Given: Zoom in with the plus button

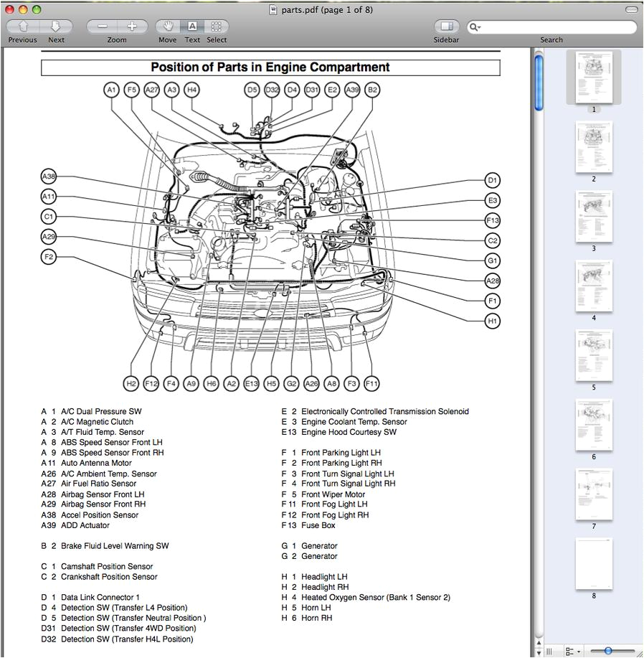Looking at the screenshot, I should 132,25.
